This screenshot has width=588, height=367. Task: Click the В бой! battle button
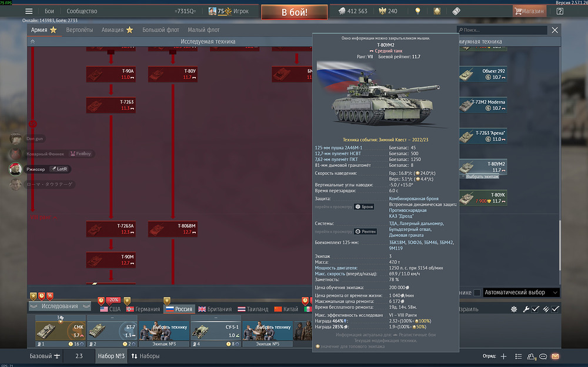[295, 12]
